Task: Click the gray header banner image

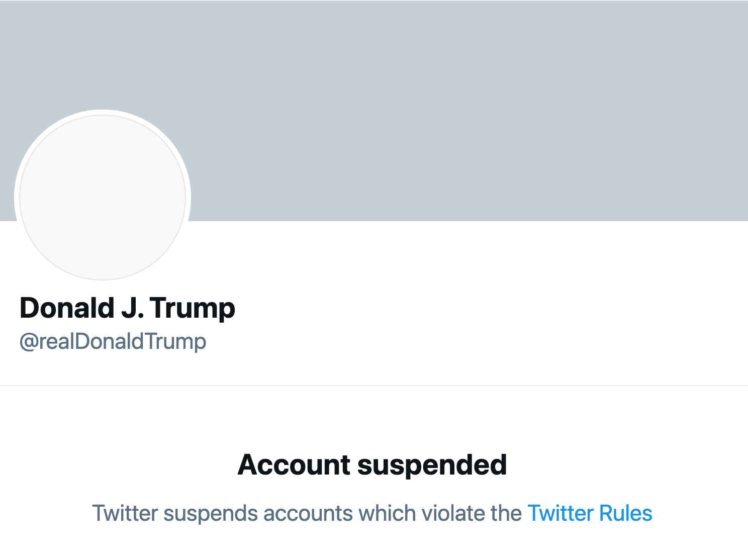Action: click(452, 101)
